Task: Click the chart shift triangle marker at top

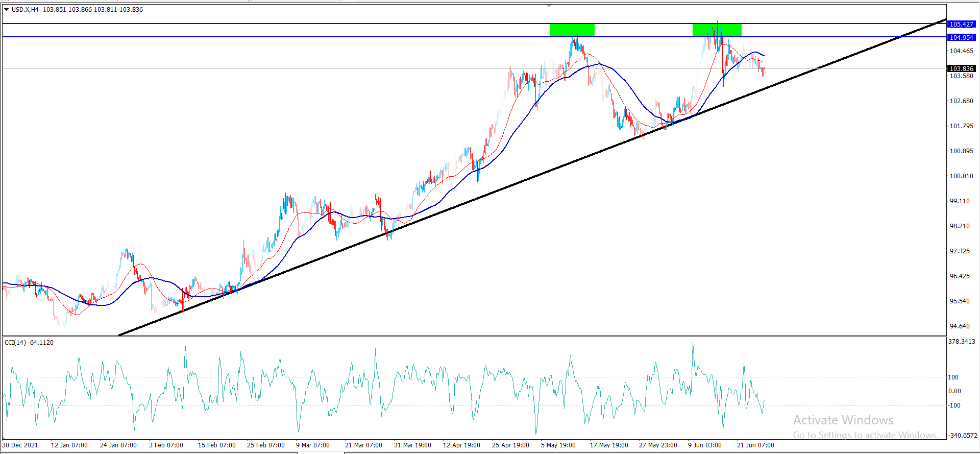Action: click(x=549, y=6)
